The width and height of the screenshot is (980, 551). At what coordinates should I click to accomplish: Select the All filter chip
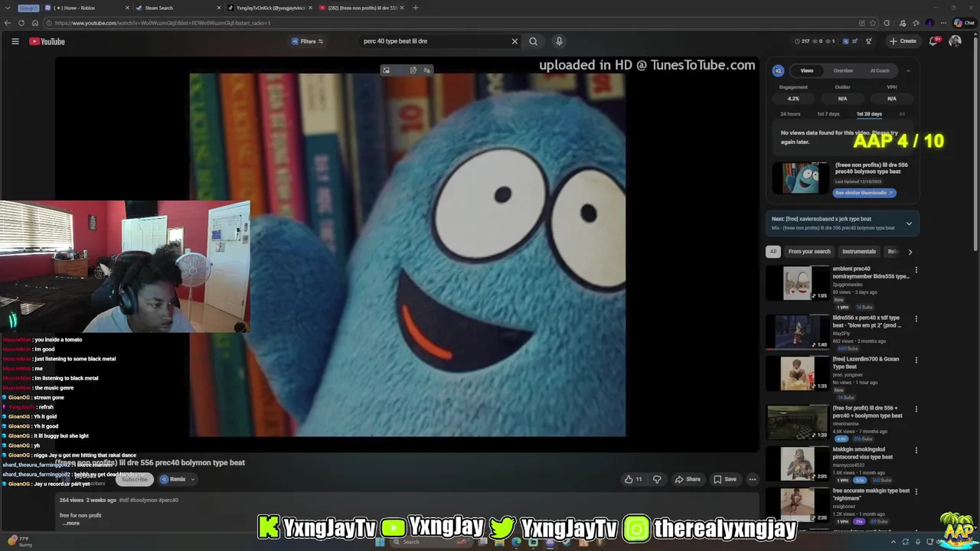click(x=773, y=252)
